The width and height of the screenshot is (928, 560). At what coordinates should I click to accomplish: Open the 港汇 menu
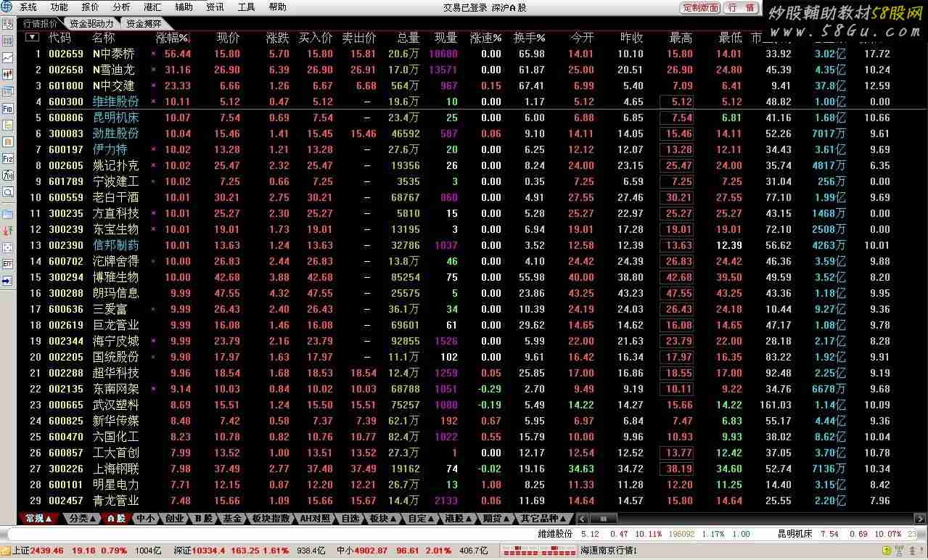click(x=153, y=7)
